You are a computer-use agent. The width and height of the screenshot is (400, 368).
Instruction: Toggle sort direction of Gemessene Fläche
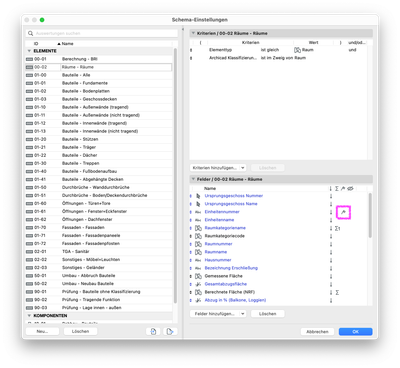pyautogui.click(x=331, y=276)
